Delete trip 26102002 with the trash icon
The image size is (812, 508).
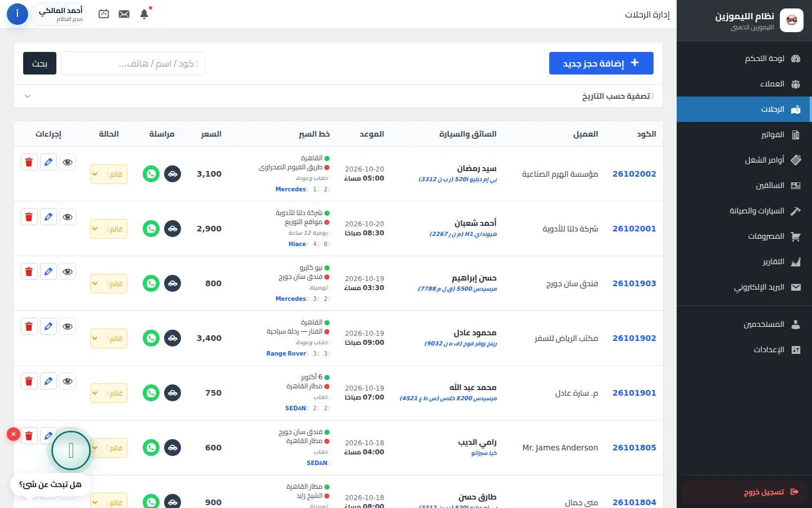(29, 162)
